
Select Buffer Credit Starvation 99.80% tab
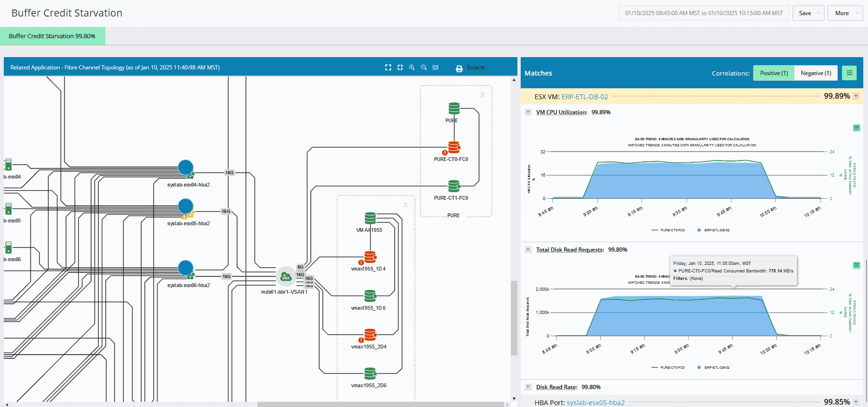click(52, 36)
